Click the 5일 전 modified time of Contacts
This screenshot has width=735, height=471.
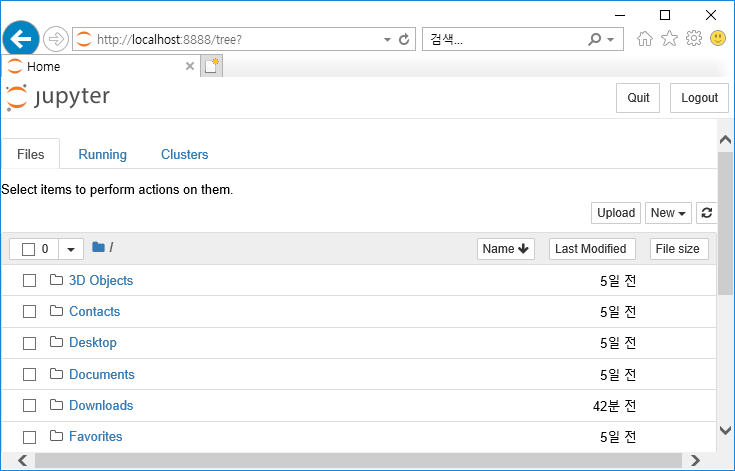tap(618, 312)
